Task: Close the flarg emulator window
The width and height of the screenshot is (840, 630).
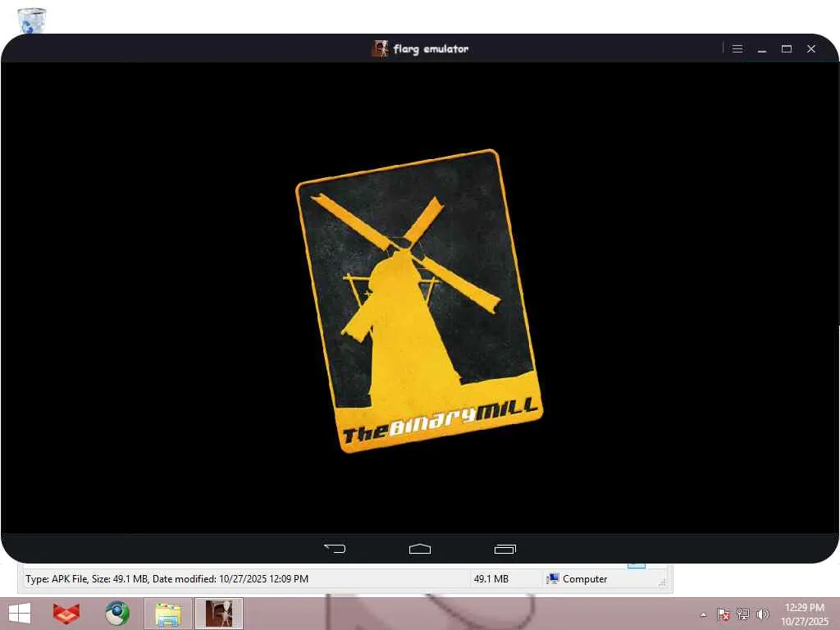Action: [x=811, y=48]
